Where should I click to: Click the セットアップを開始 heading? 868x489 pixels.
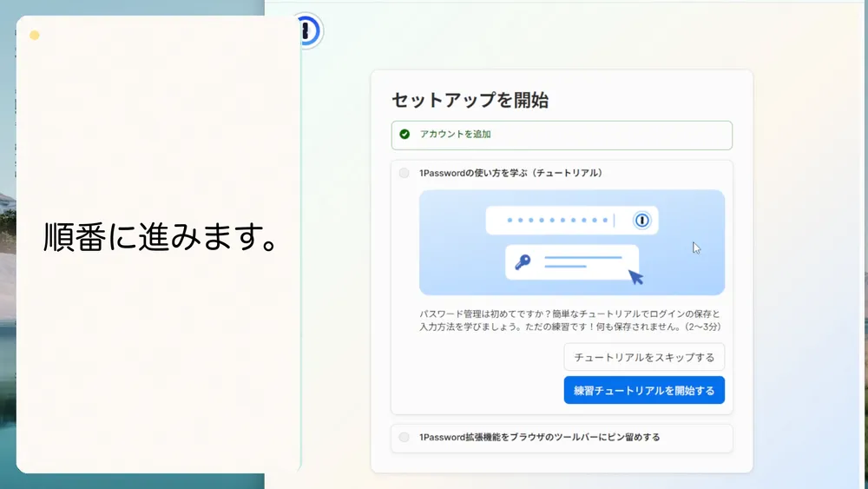(470, 100)
